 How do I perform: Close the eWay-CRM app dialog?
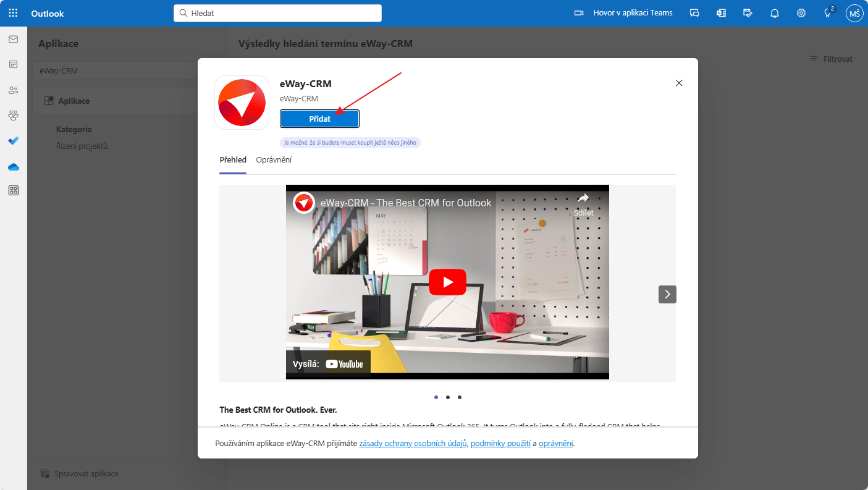pos(679,83)
